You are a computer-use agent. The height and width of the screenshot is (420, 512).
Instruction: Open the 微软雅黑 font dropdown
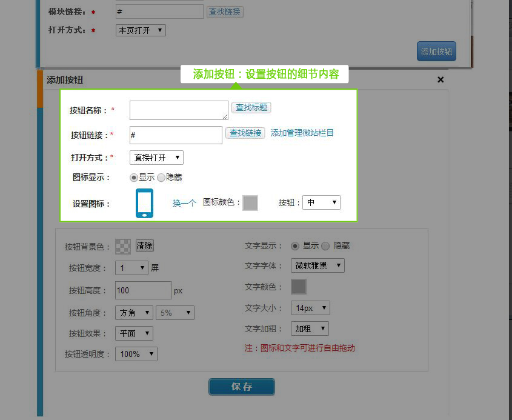(318, 265)
